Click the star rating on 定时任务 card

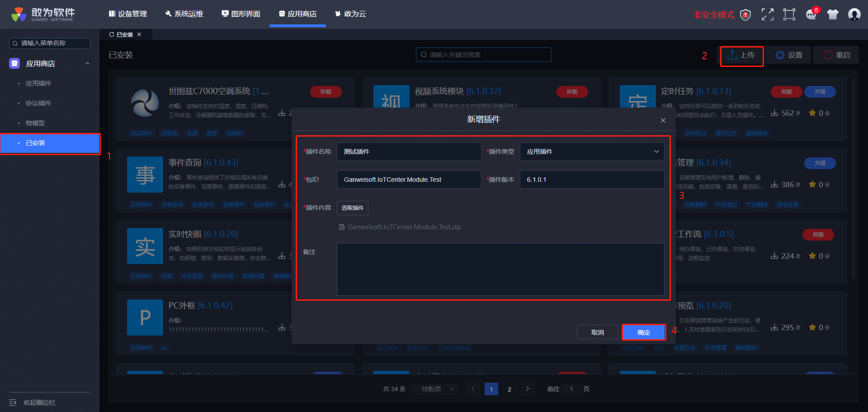[812, 113]
